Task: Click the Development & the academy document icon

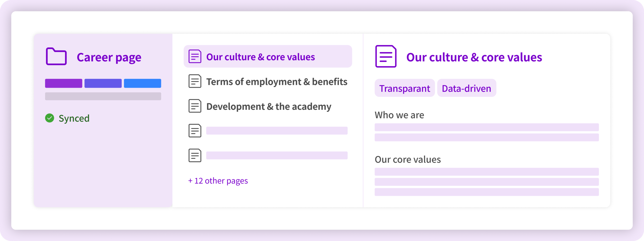Action: 195,106
